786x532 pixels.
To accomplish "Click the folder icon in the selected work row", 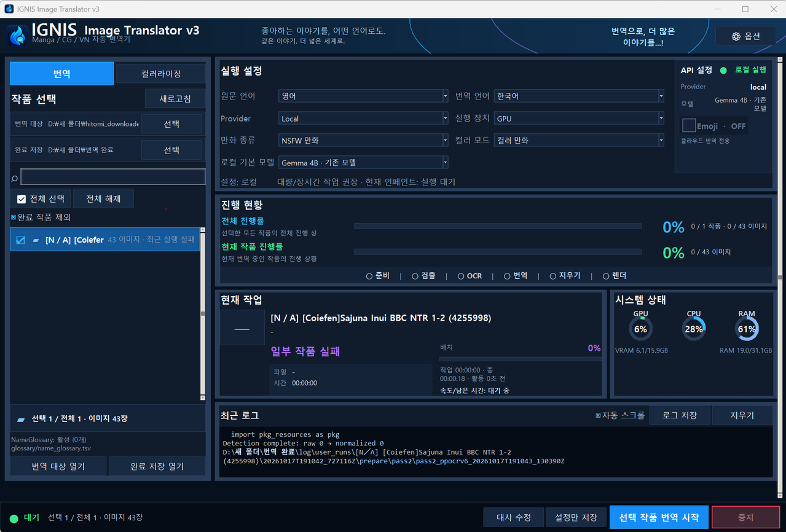I will pyautogui.click(x=36, y=240).
